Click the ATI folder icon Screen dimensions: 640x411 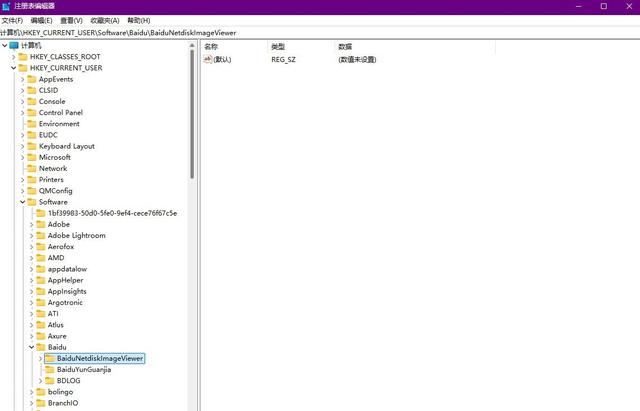[x=41, y=313]
